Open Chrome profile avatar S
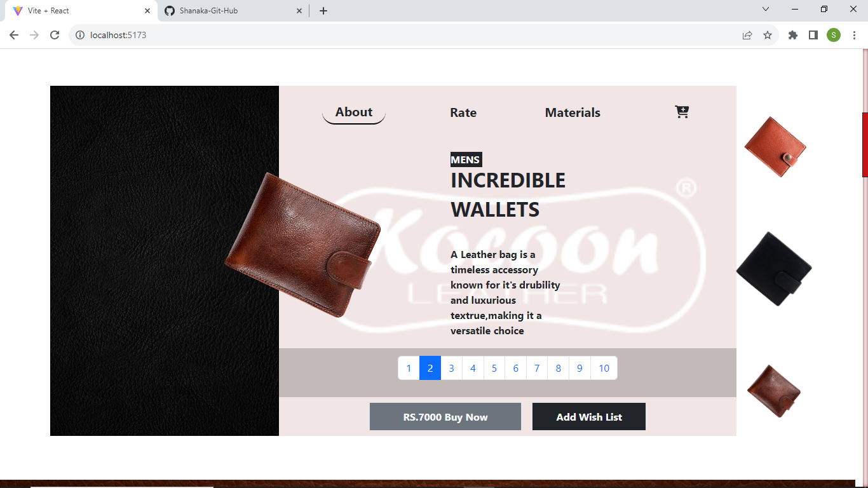 click(x=834, y=35)
